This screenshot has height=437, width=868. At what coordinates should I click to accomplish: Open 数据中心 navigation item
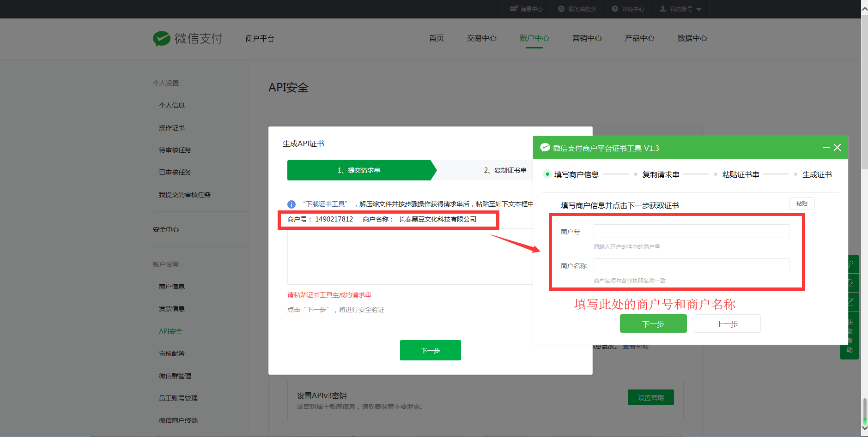[692, 38]
